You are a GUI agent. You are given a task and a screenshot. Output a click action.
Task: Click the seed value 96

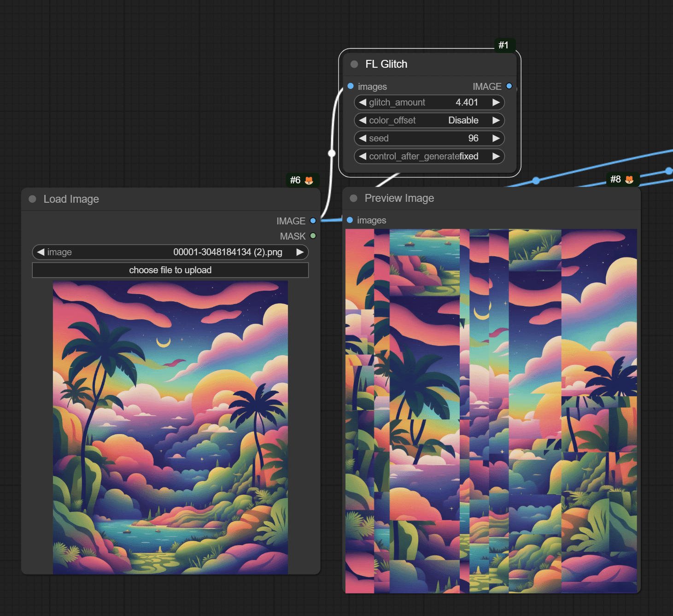473,138
